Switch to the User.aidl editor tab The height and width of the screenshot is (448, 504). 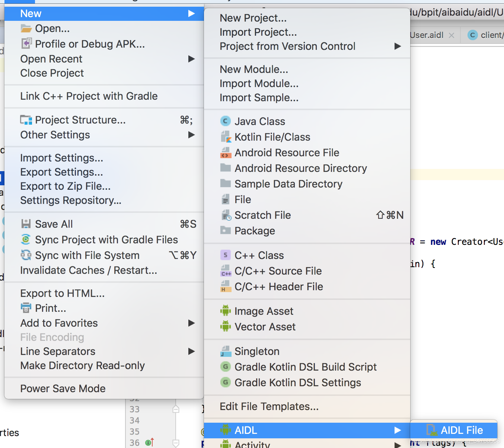(x=427, y=35)
